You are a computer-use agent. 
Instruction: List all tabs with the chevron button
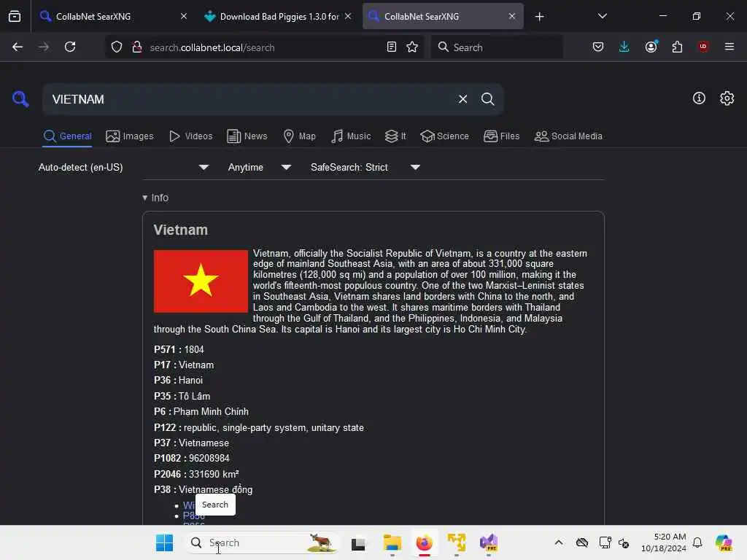[x=602, y=17]
